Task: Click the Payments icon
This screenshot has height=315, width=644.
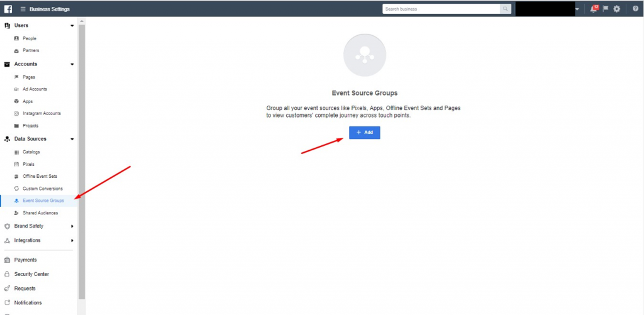Action: pos(7,260)
